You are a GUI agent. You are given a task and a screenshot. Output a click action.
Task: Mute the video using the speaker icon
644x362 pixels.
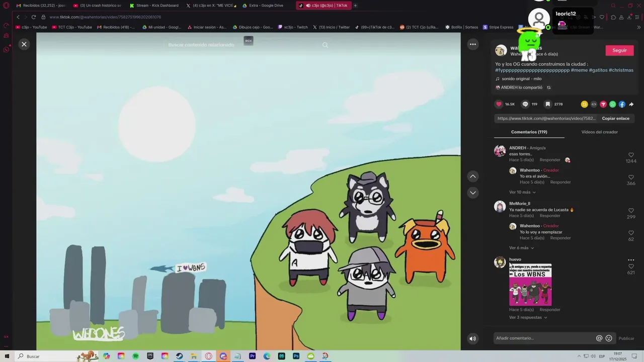[x=472, y=338]
